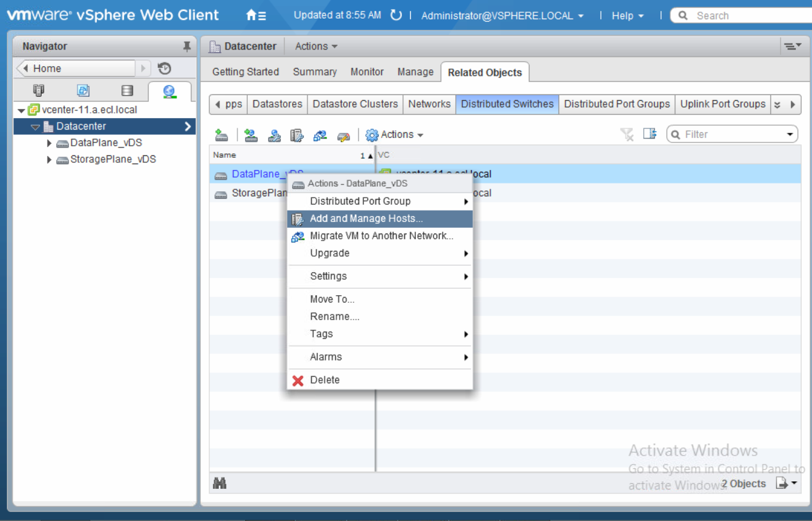
Task: Expand the DataPlane_vDS tree node
Action: coord(49,143)
